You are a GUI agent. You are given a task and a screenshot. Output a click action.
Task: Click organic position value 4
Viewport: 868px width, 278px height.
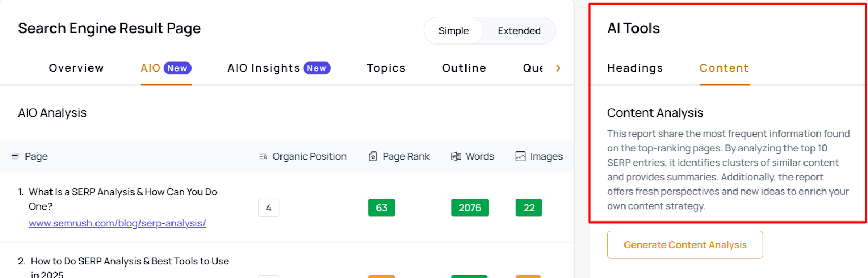pos(269,207)
